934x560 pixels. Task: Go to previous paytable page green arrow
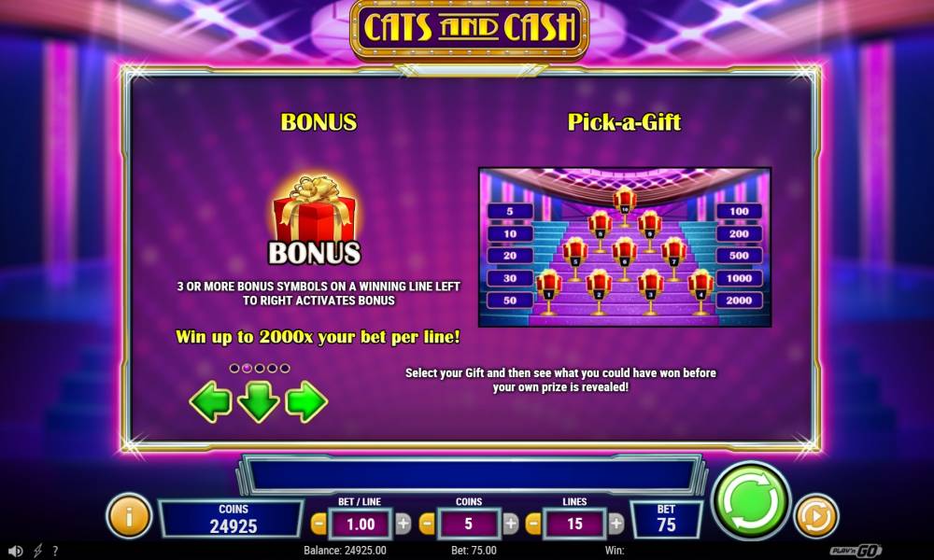coord(210,401)
